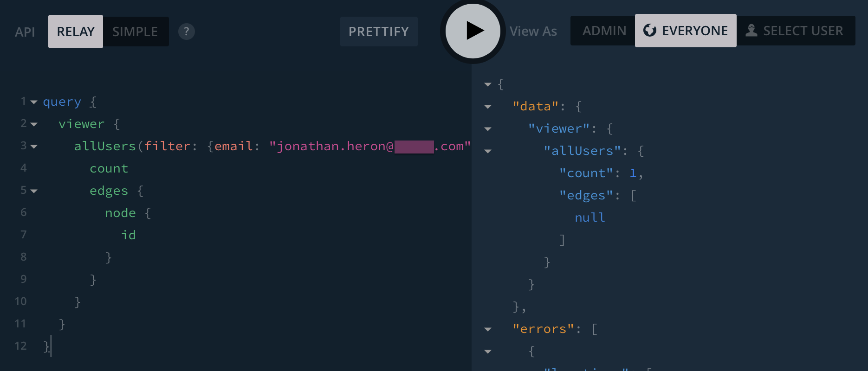Click the count field on line 4
This screenshot has width=868, height=371.
point(109,168)
